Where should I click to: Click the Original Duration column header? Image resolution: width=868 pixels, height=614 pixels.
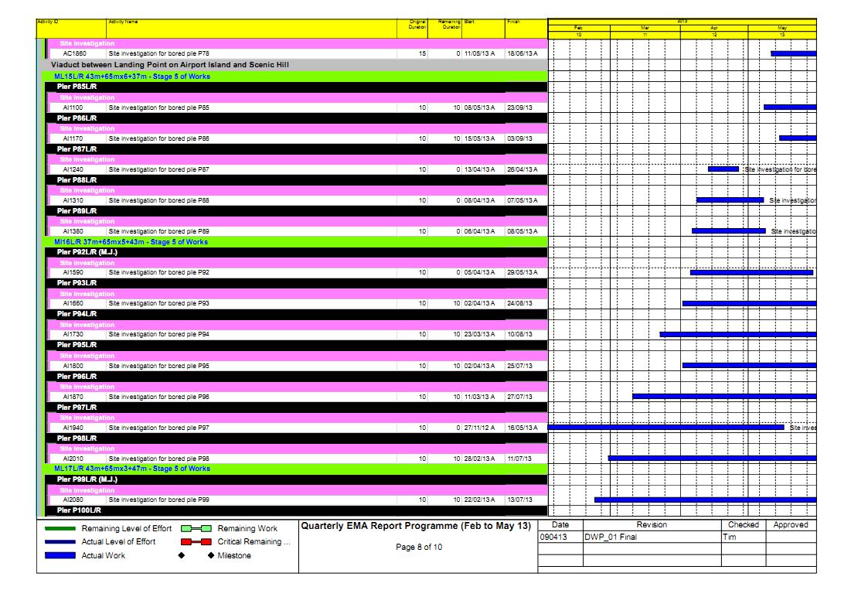pos(413,29)
